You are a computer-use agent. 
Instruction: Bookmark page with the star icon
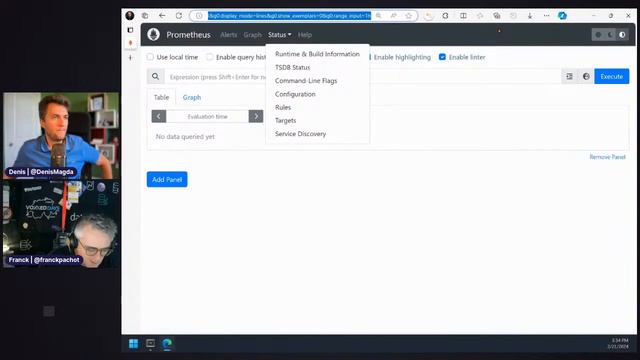click(x=409, y=16)
